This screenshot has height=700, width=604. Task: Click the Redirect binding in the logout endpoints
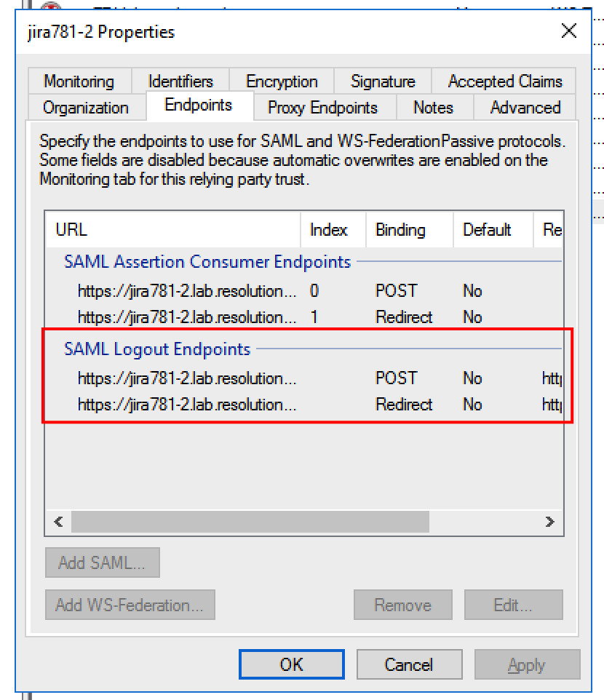404,405
